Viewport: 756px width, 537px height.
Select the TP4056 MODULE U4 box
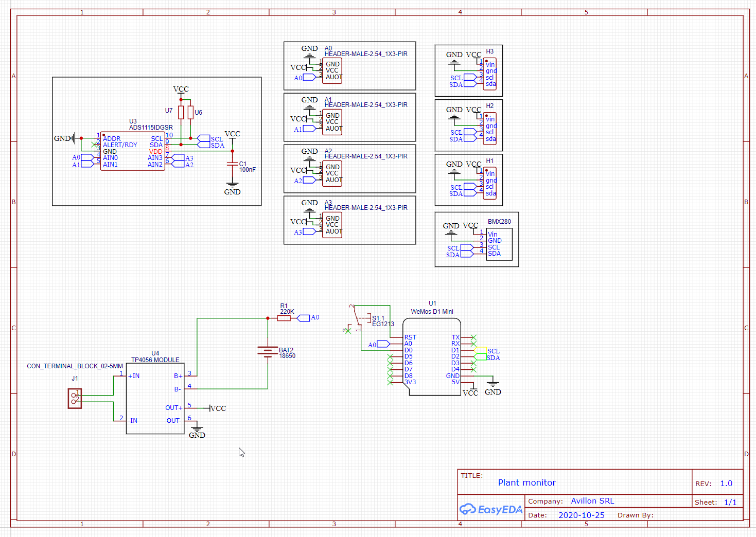pyautogui.click(x=155, y=399)
